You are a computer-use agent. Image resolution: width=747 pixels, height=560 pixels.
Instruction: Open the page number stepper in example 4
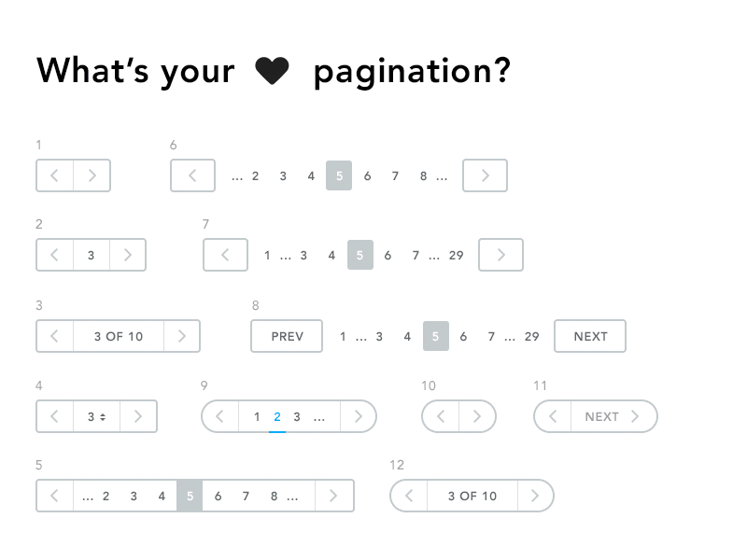click(x=96, y=416)
